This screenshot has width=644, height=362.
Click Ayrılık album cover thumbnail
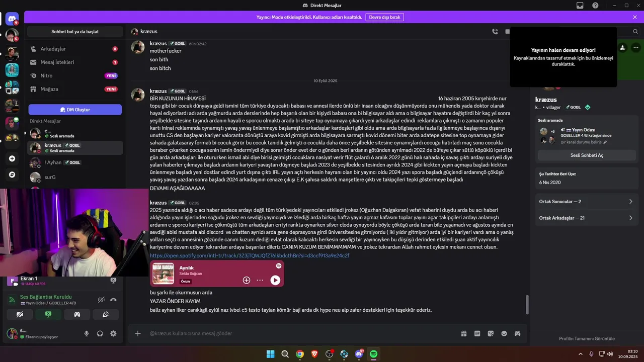(163, 274)
